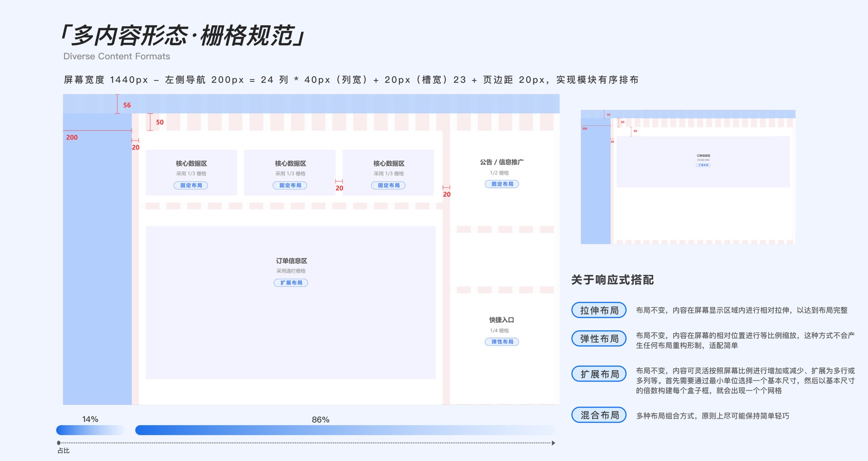Screen dimensions: 868x461
Task: Open the small layout preview thumbnail
Action: click(688, 177)
